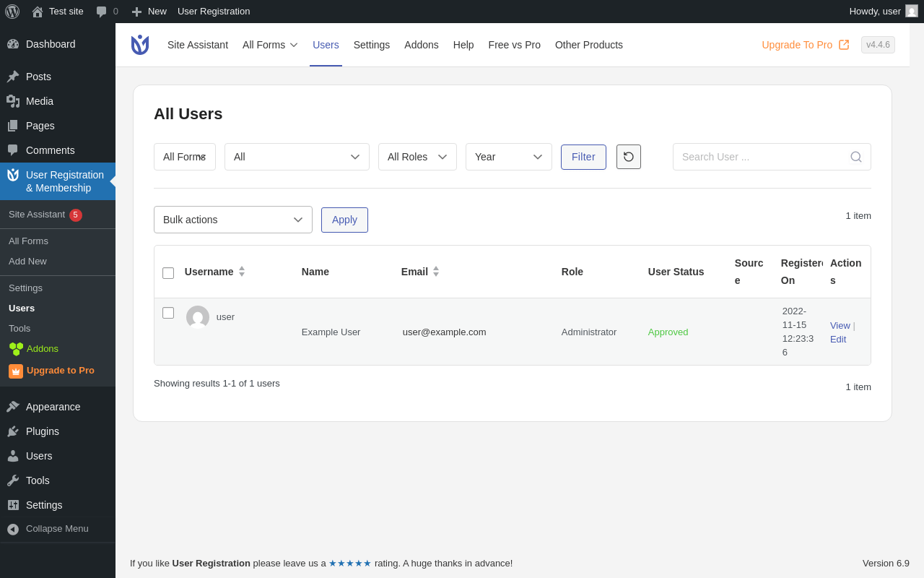Open the Settings tab in plugin header
The height and width of the screenshot is (578, 924).
371,45
